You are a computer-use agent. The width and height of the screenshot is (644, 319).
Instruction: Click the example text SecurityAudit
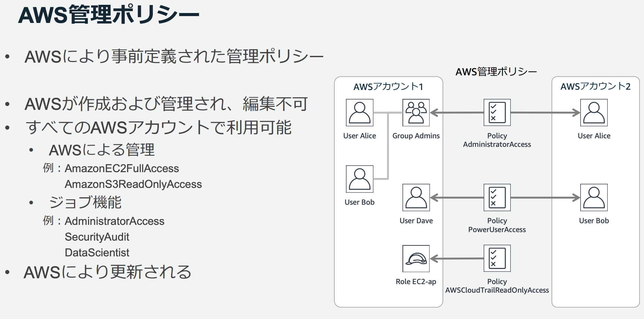point(97,237)
